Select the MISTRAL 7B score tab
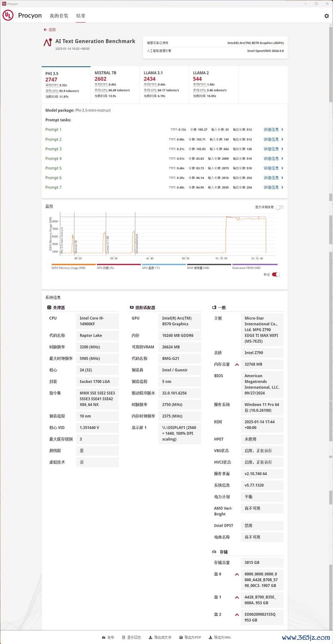The image size is (333, 644). (x=115, y=85)
